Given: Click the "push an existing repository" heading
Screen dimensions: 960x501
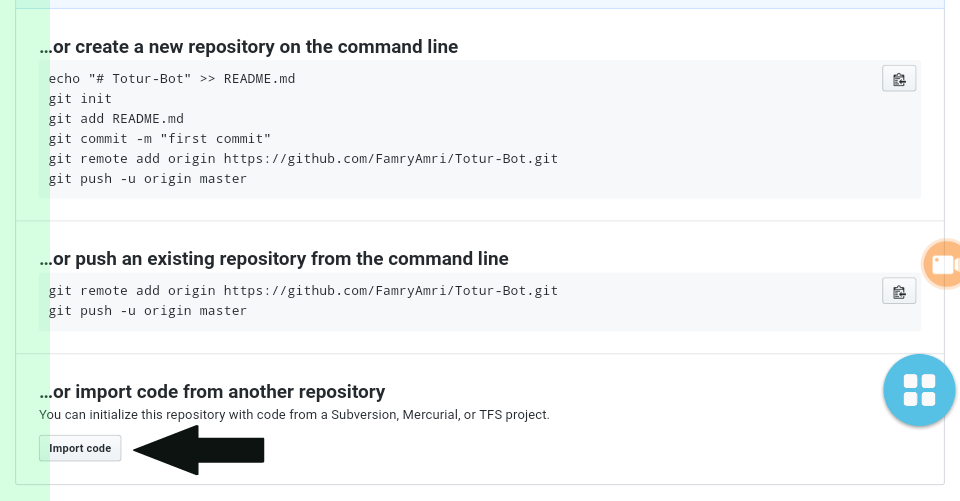Looking at the screenshot, I should [273, 259].
